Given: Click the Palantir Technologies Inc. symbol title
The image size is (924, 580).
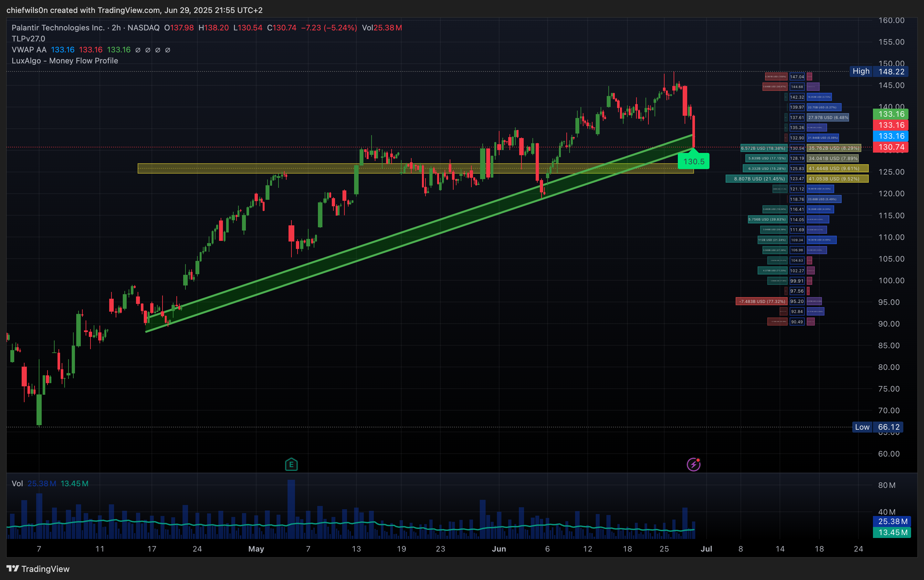Looking at the screenshot, I should (x=58, y=27).
